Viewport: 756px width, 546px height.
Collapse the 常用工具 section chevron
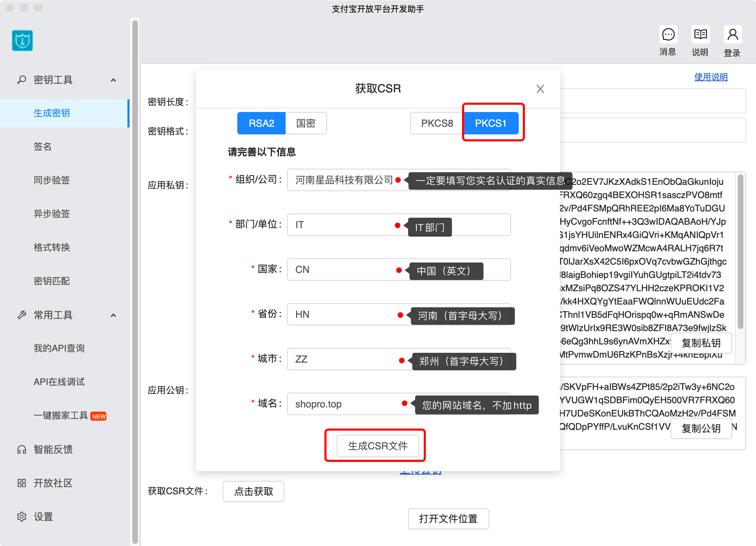[113, 315]
